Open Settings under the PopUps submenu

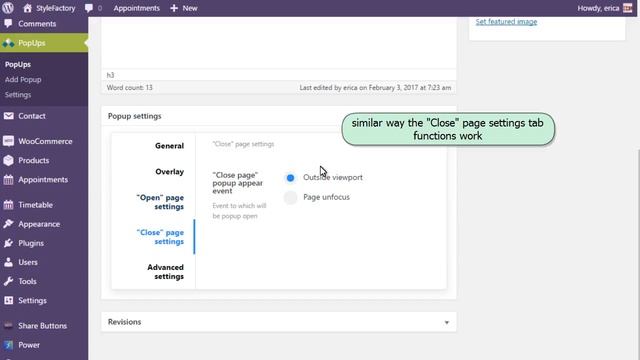coord(18,95)
